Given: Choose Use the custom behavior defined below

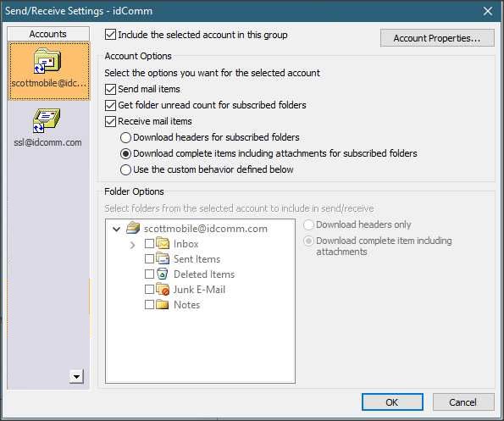Looking at the screenshot, I should click(125, 169).
